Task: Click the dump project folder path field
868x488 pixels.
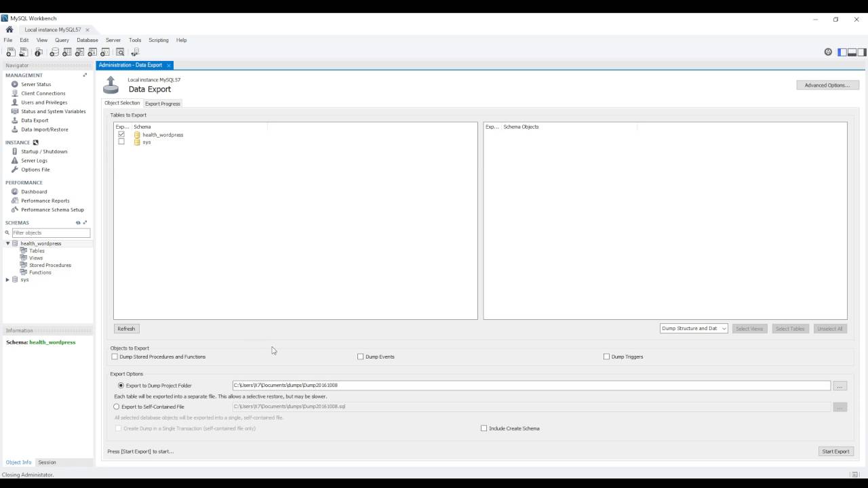Action: tap(532, 386)
